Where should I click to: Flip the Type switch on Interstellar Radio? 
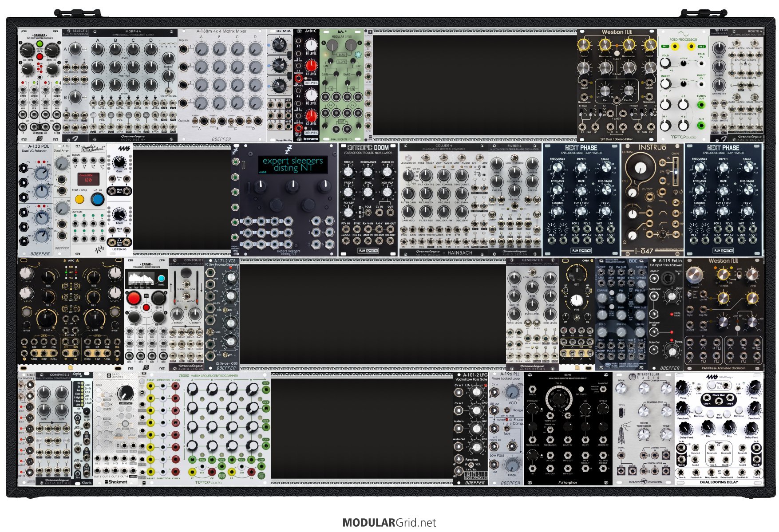621,412
